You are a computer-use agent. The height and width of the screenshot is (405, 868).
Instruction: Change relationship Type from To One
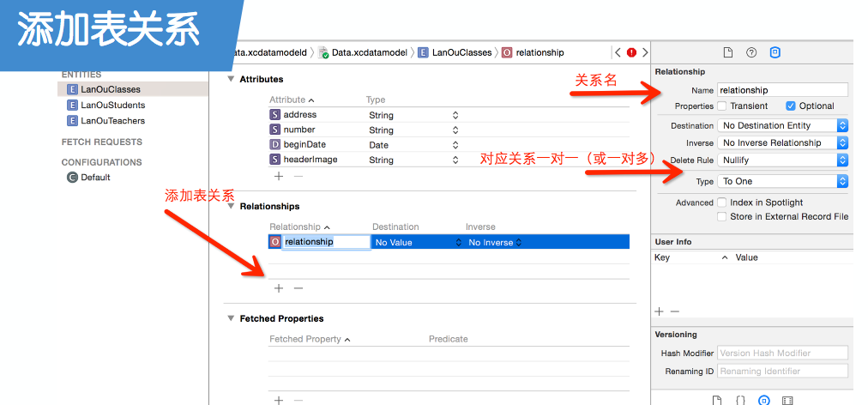coord(782,182)
